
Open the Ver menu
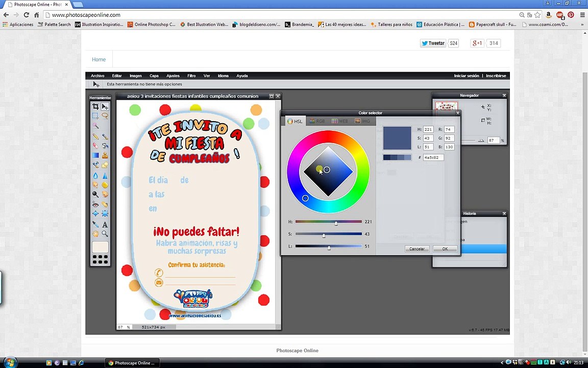(x=207, y=76)
